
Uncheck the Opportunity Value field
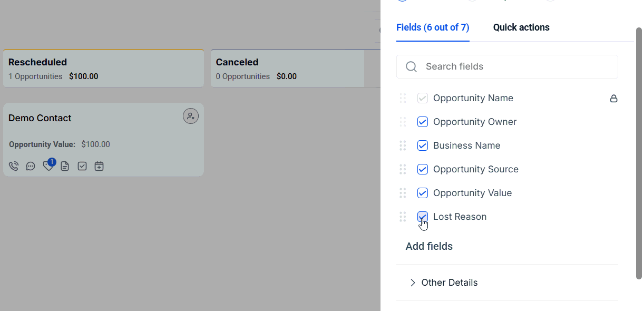422,193
